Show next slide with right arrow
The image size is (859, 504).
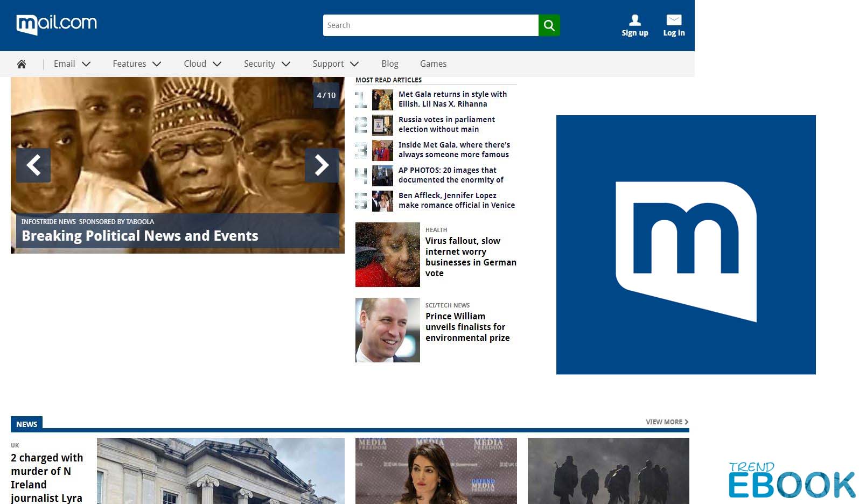[322, 165]
